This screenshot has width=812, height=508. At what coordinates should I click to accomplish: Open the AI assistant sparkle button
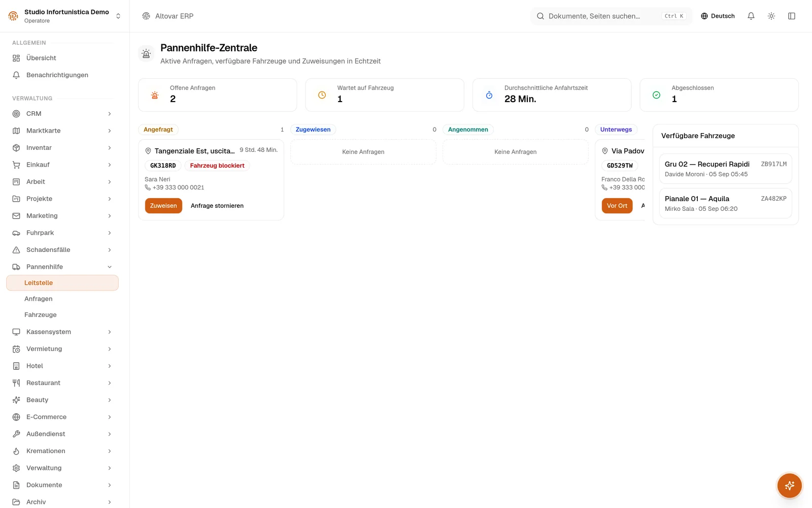tap(790, 486)
